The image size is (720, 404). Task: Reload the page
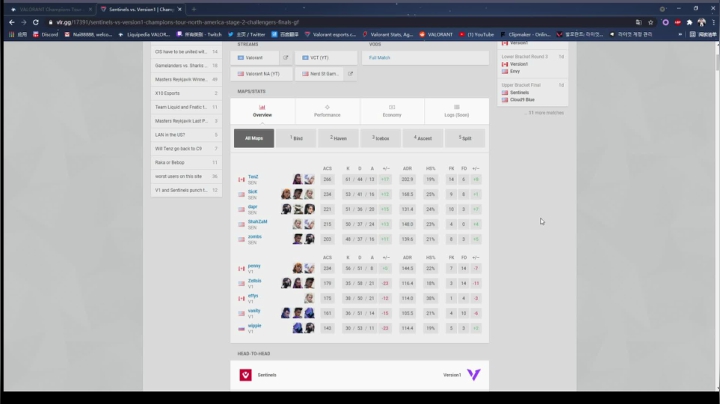click(35, 22)
